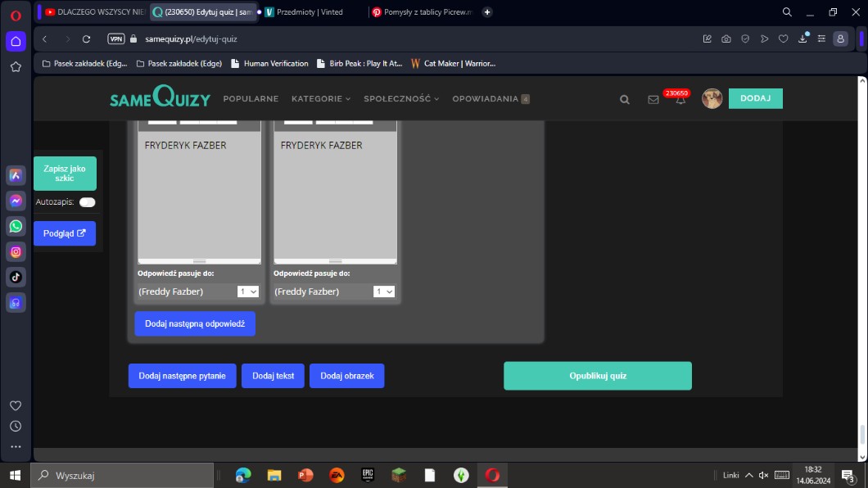The width and height of the screenshot is (868, 488).
Task: Open the first answer's number dropdown
Action: (247, 291)
